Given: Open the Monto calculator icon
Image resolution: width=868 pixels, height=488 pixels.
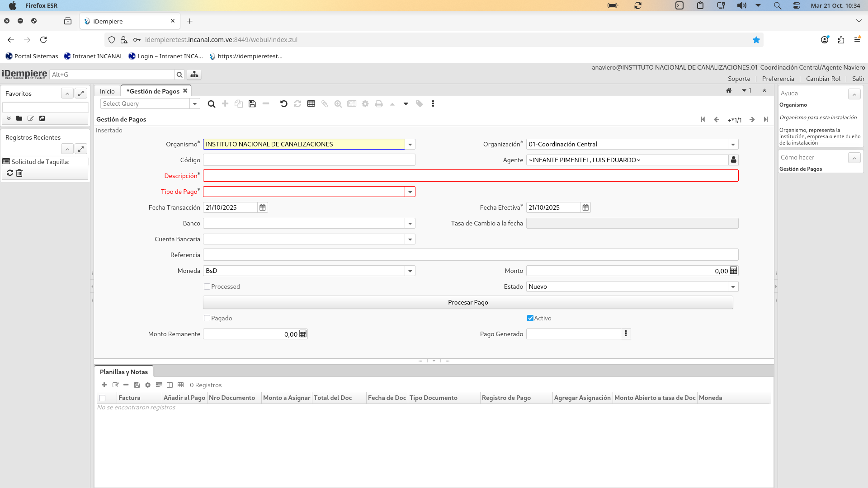Looking at the screenshot, I should (x=733, y=271).
